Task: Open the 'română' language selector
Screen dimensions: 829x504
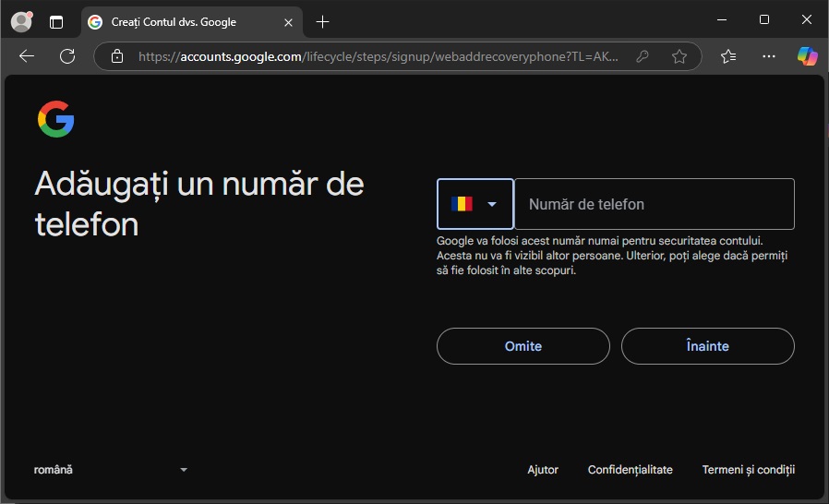Action: click(x=111, y=470)
